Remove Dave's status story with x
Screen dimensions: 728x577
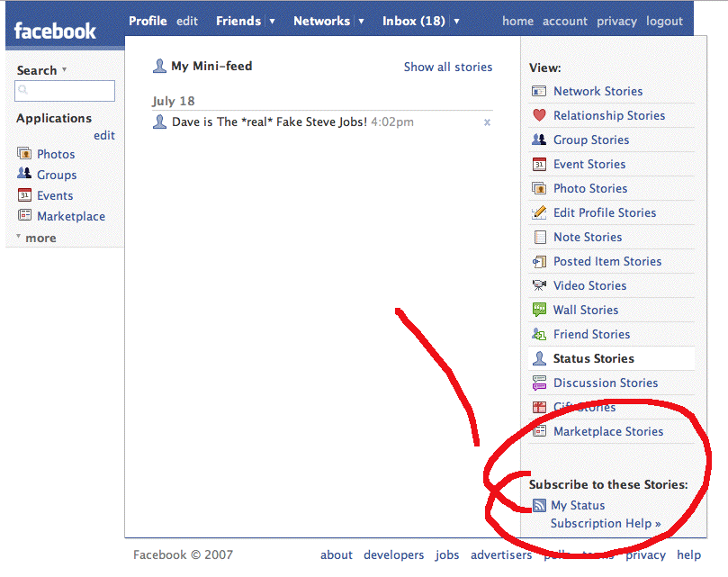coord(487,122)
